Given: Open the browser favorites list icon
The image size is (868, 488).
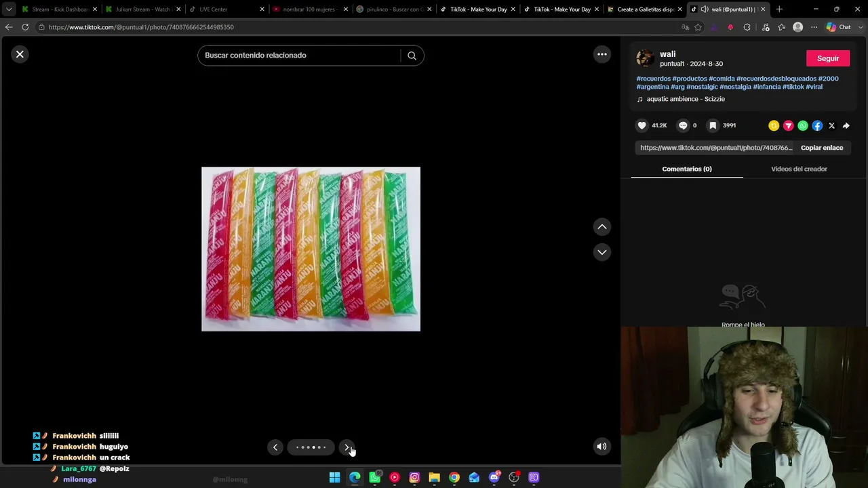Looking at the screenshot, I should (782, 27).
